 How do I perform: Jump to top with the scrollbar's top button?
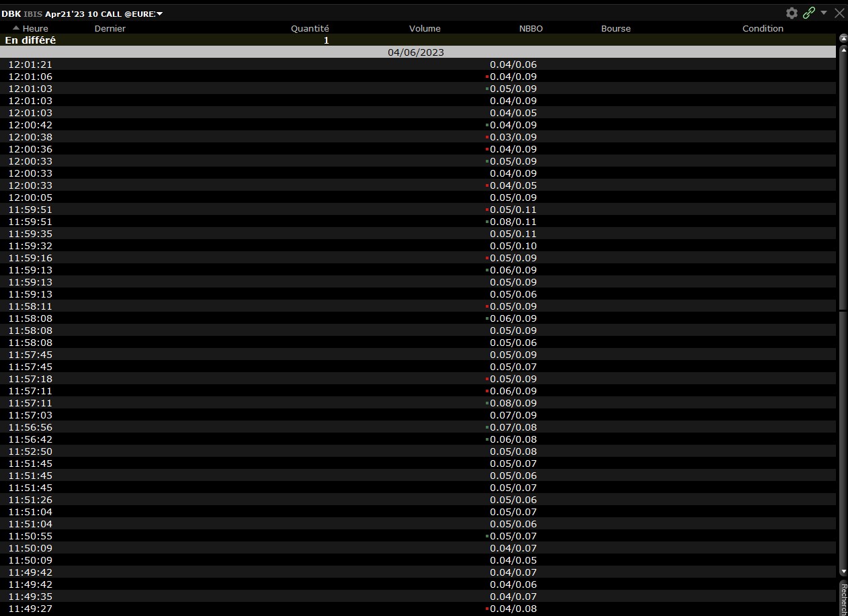[x=843, y=38]
